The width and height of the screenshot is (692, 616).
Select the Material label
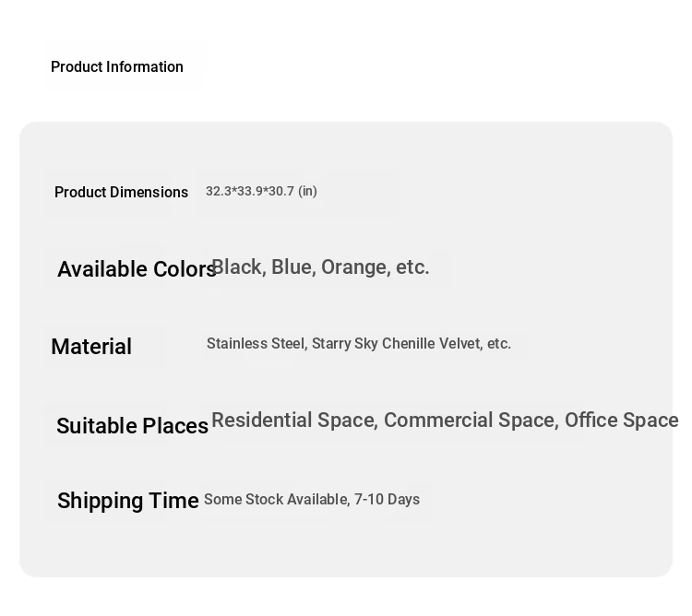(x=91, y=346)
